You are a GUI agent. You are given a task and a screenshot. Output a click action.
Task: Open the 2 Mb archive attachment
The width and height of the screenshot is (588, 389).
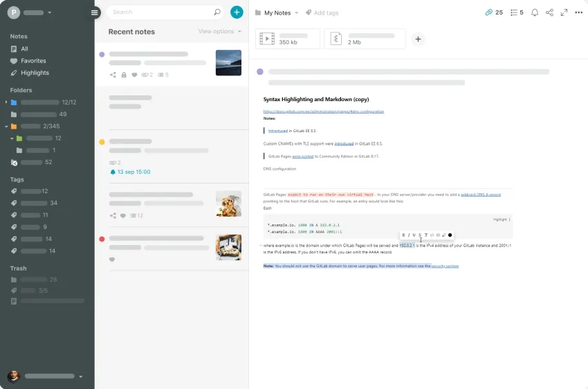(x=365, y=39)
